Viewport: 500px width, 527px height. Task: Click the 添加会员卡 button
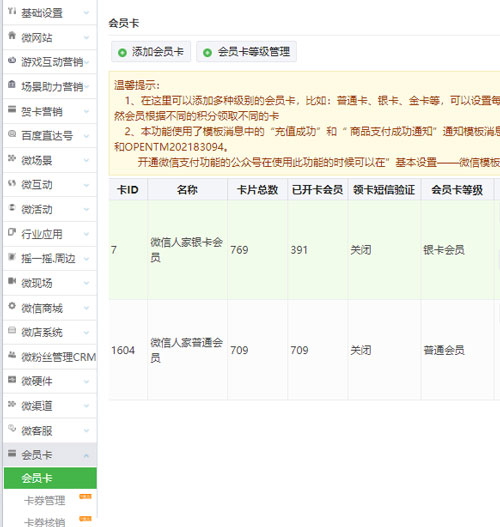(x=151, y=51)
